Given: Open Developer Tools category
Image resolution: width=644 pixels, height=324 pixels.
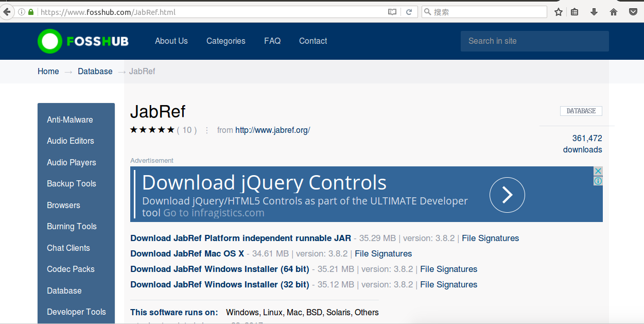Looking at the screenshot, I should pos(76,312).
